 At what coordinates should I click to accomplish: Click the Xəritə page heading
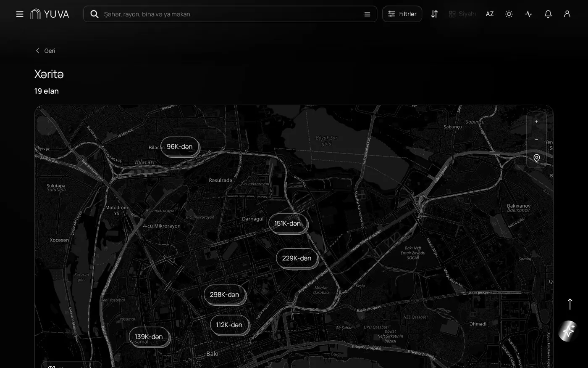pos(49,74)
